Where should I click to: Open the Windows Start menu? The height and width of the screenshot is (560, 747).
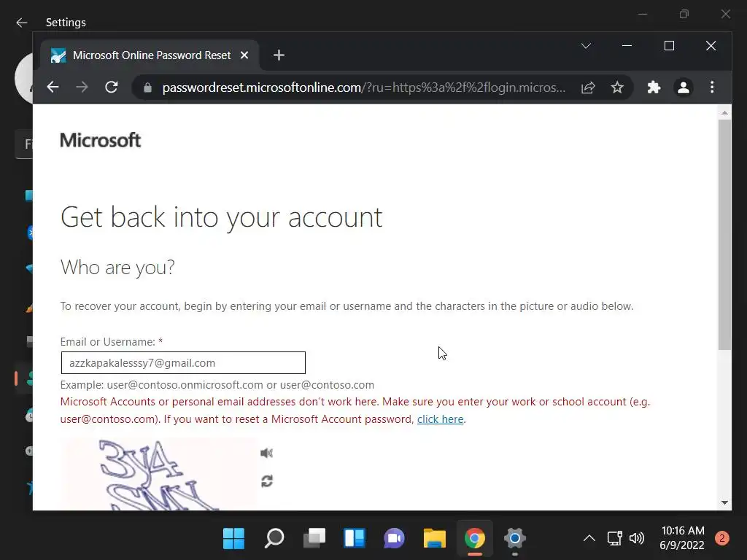pos(233,539)
